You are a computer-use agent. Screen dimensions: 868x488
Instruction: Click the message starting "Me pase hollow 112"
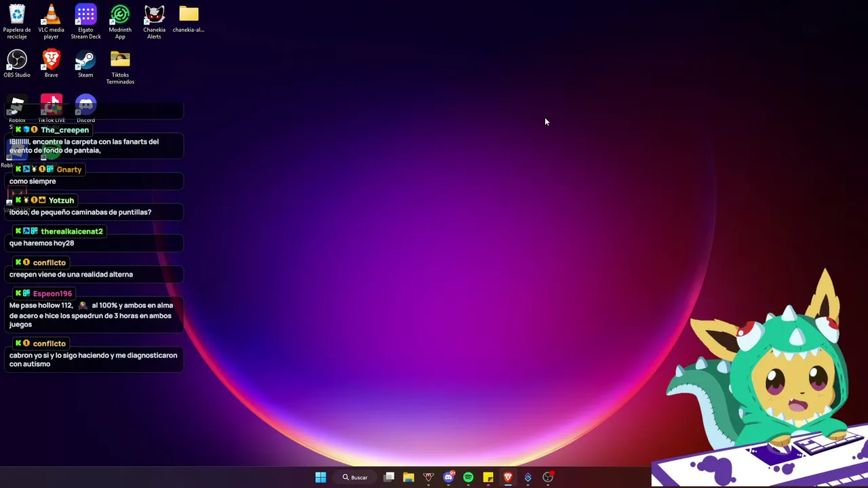point(92,315)
